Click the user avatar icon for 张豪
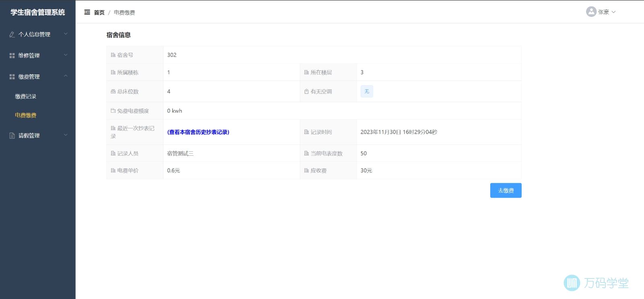Viewport: 644px width, 299px height. click(x=591, y=12)
